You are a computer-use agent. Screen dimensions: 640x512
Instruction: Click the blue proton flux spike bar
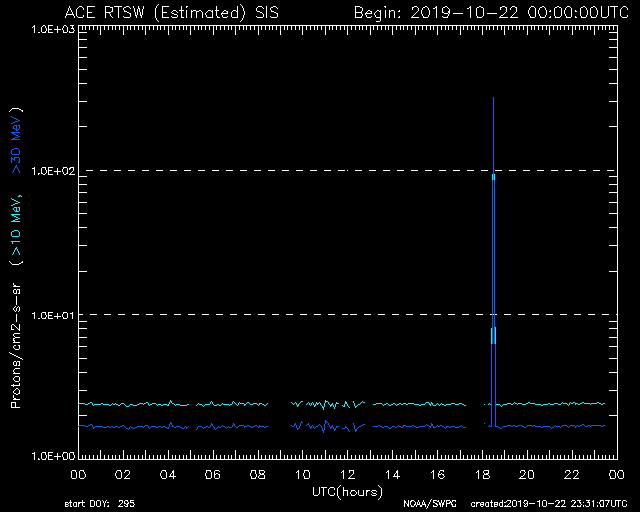click(493, 250)
